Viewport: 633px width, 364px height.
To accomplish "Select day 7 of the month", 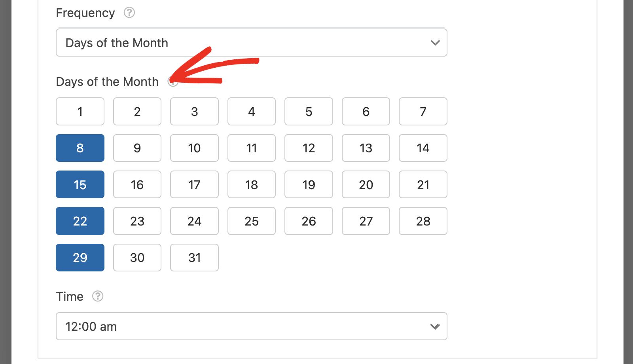I will coord(423,112).
